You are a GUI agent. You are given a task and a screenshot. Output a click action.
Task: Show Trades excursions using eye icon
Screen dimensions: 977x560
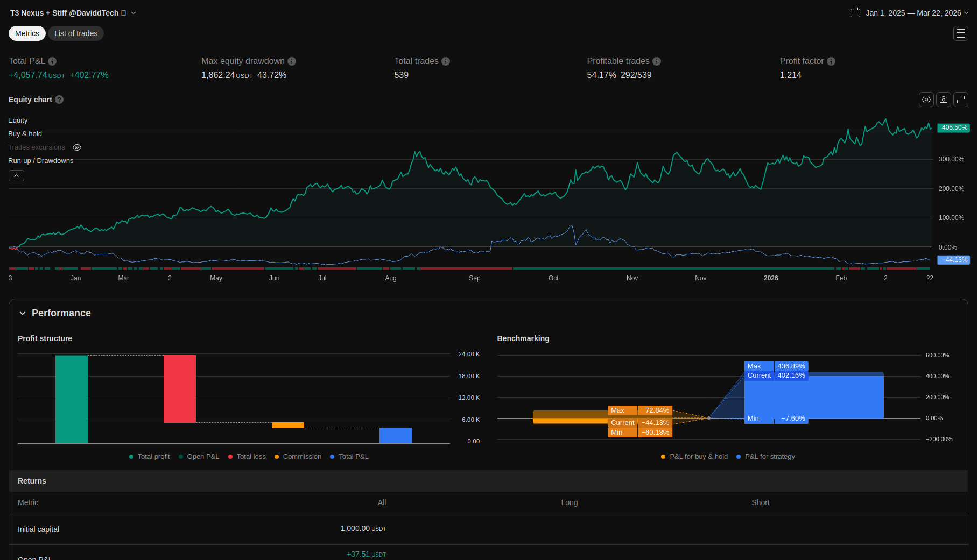pyautogui.click(x=77, y=147)
